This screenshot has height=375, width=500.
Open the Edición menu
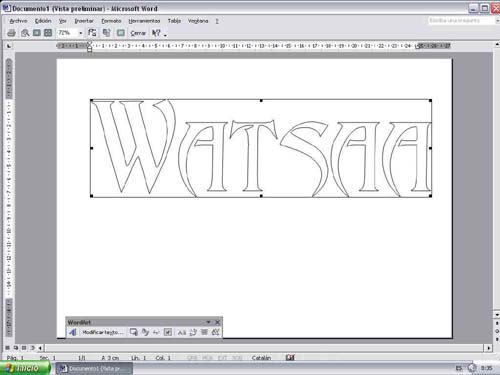pyautogui.click(x=43, y=21)
